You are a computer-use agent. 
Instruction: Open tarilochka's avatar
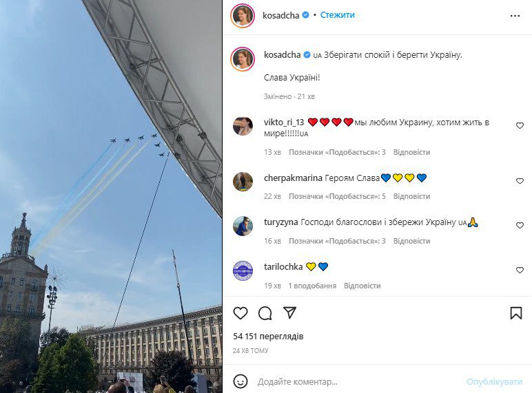pyautogui.click(x=243, y=270)
